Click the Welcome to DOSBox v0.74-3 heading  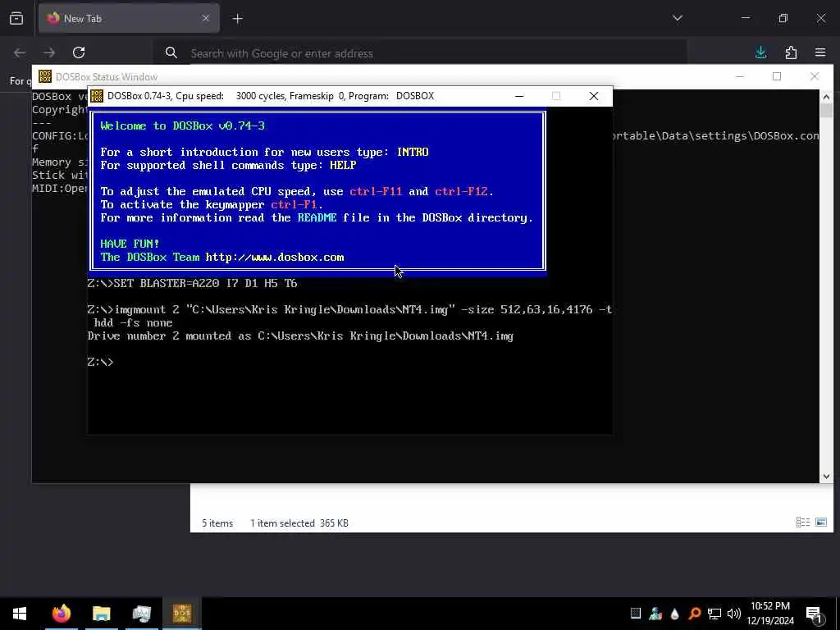pyautogui.click(x=182, y=126)
